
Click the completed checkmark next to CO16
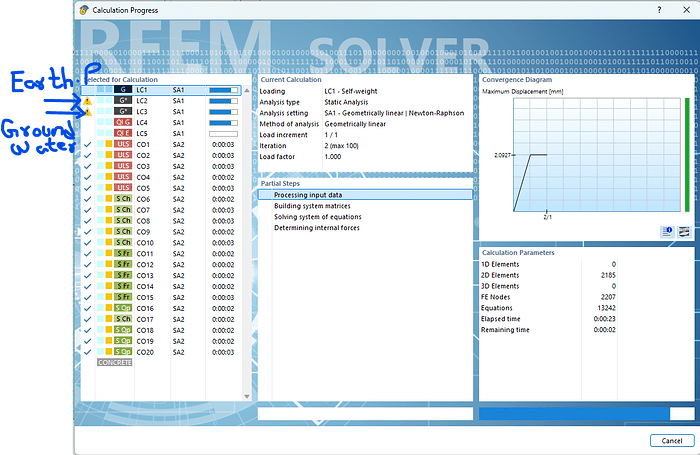click(x=88, y=309)
